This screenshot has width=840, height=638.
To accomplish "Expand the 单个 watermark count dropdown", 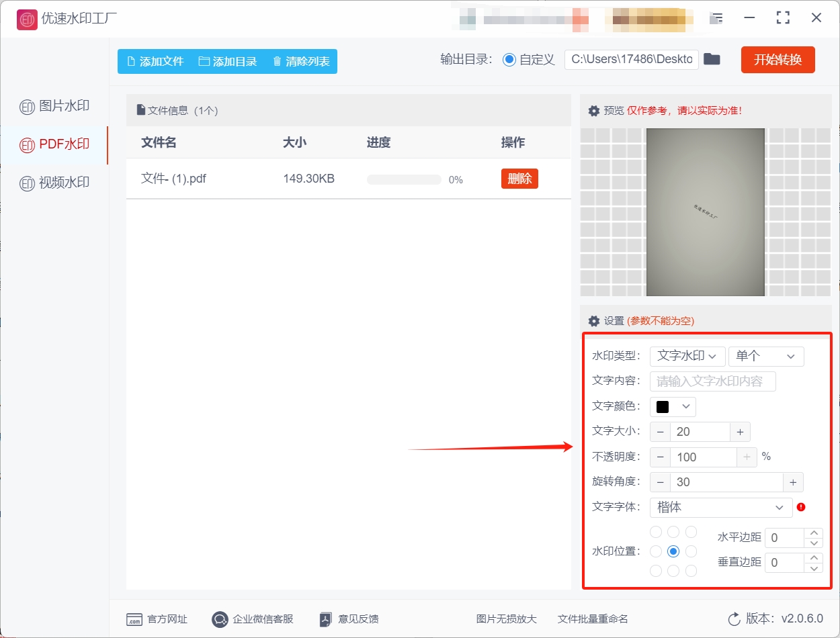I will (x=765, y=356).
